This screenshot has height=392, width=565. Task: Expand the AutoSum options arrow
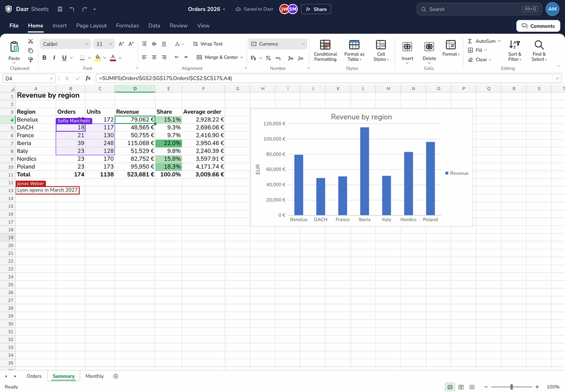pos(499,41)
